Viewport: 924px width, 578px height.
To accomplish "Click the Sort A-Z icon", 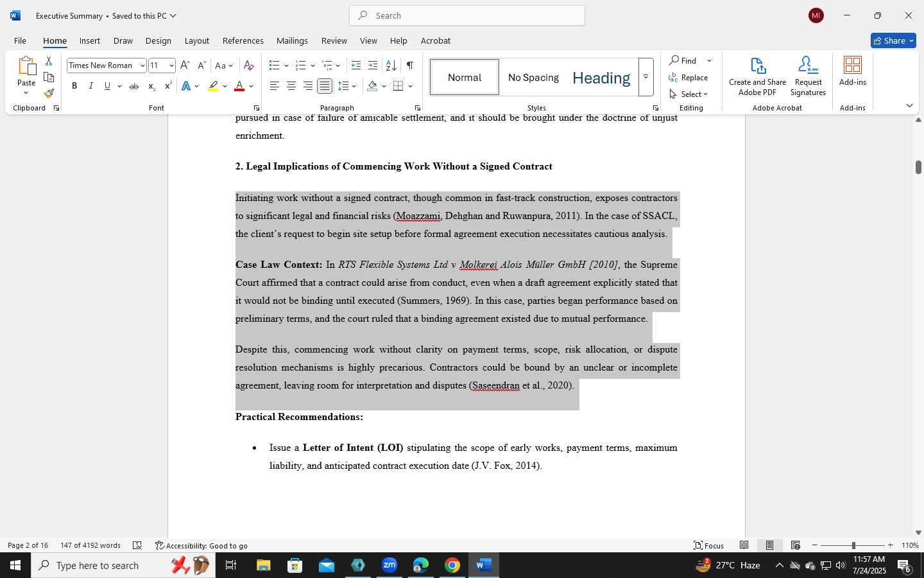I will pyautogui.click(x=391, y=66).
